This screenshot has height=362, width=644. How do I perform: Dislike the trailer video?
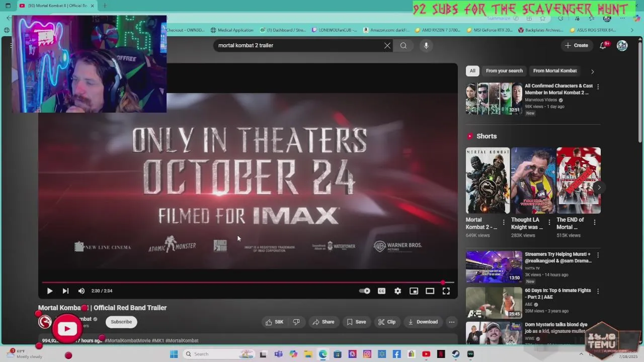click(x=296, y=322)
